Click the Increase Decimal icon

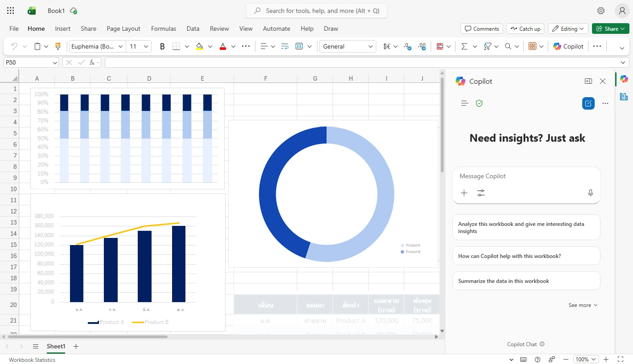(407, 46)
